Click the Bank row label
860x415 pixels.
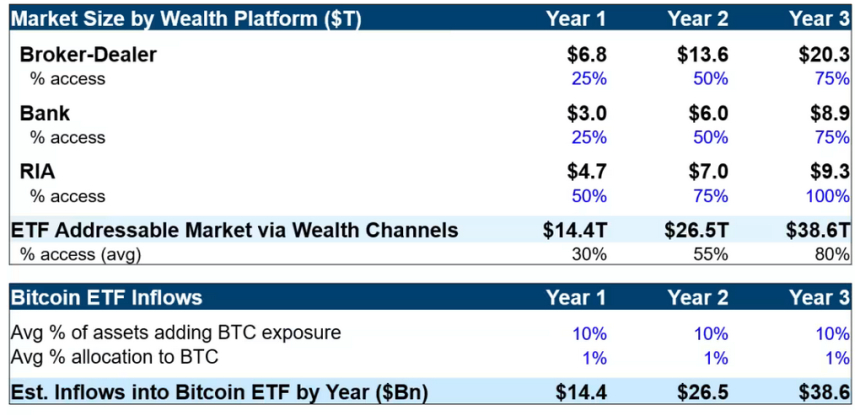click(x=44, y=114)
